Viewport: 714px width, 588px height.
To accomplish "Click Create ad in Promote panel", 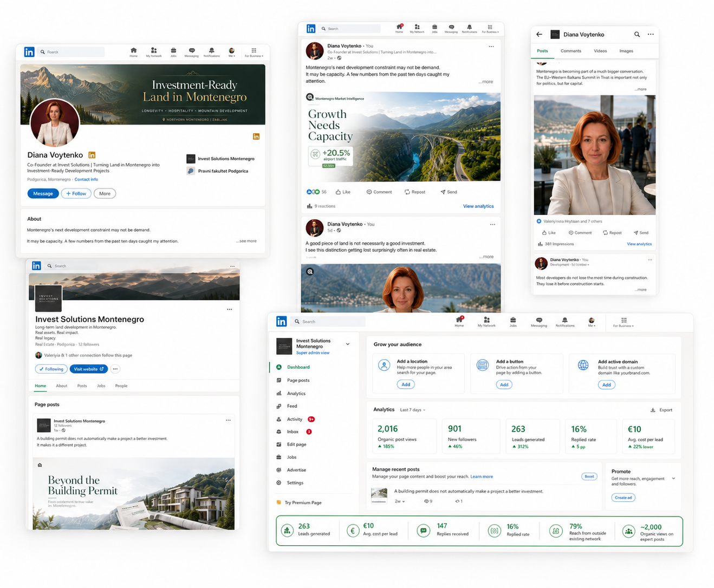I will point(623,498).
